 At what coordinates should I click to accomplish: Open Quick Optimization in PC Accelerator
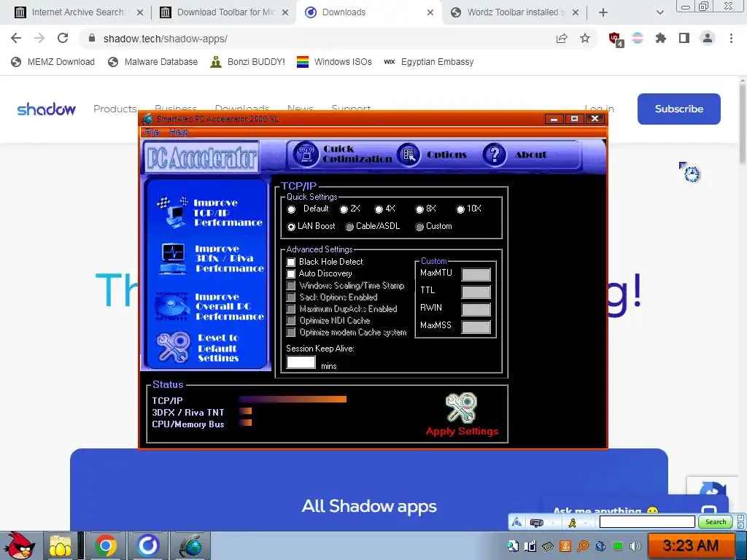(x=342, y=155)
